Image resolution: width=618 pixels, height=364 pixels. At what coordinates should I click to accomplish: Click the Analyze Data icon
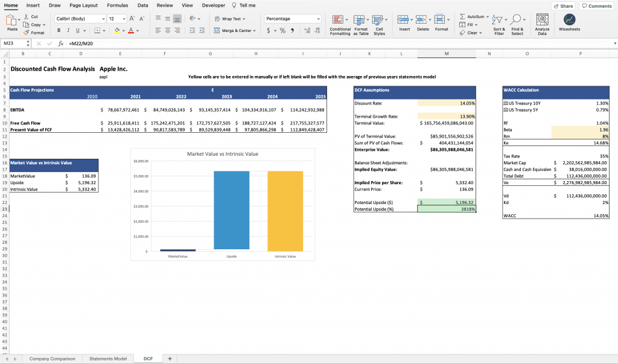tap(543, 20)
